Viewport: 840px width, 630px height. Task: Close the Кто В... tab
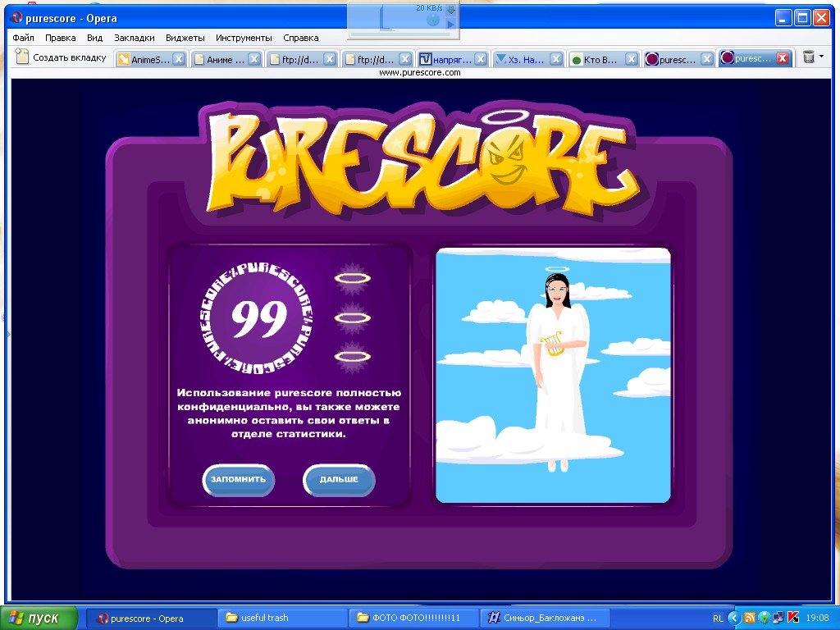tap(632, 59)
